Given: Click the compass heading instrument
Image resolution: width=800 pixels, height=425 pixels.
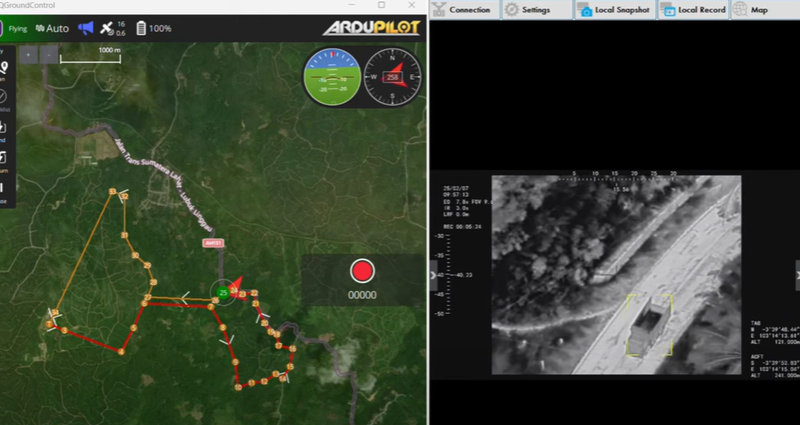Looking at the screenshot, I should pos(392,77).
